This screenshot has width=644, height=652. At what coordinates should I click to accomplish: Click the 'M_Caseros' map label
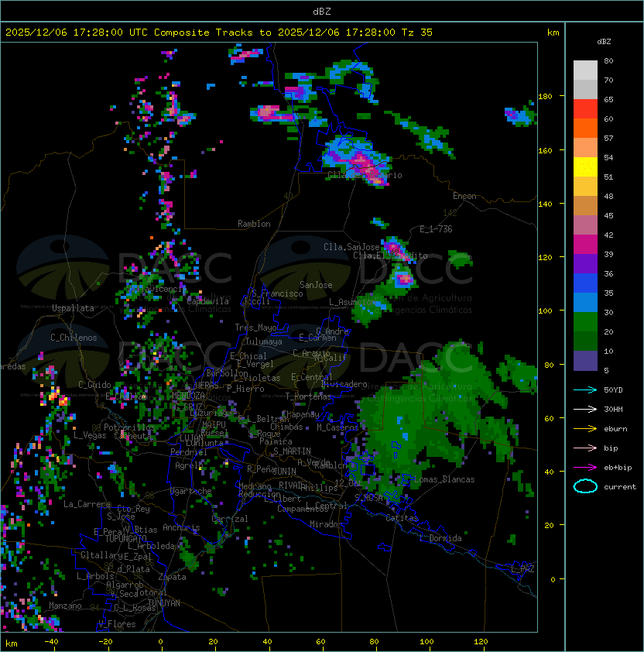point(337,427)
